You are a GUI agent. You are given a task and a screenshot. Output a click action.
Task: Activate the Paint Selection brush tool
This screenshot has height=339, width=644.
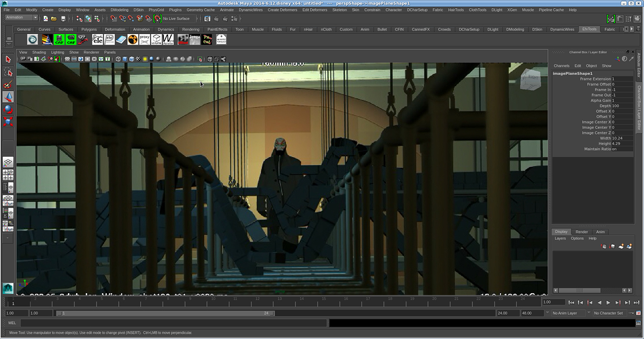click(8, 85)
